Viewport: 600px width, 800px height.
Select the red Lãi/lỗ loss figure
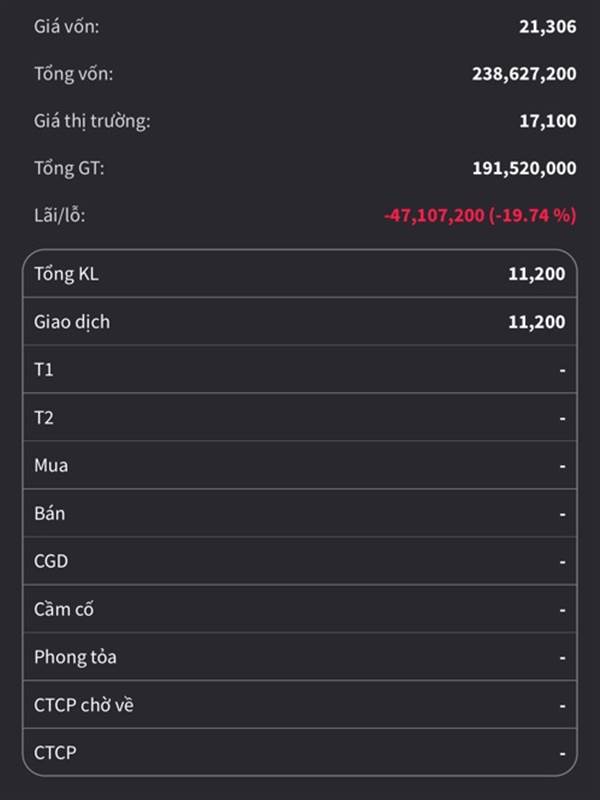pyautogui.click(x=480, y=215)
